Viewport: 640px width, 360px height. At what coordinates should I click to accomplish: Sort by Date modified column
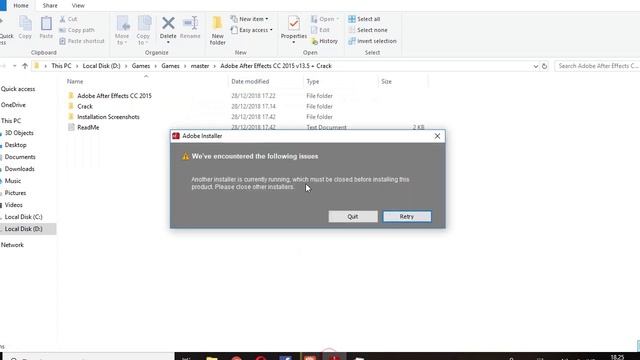(x=250, y=82)
